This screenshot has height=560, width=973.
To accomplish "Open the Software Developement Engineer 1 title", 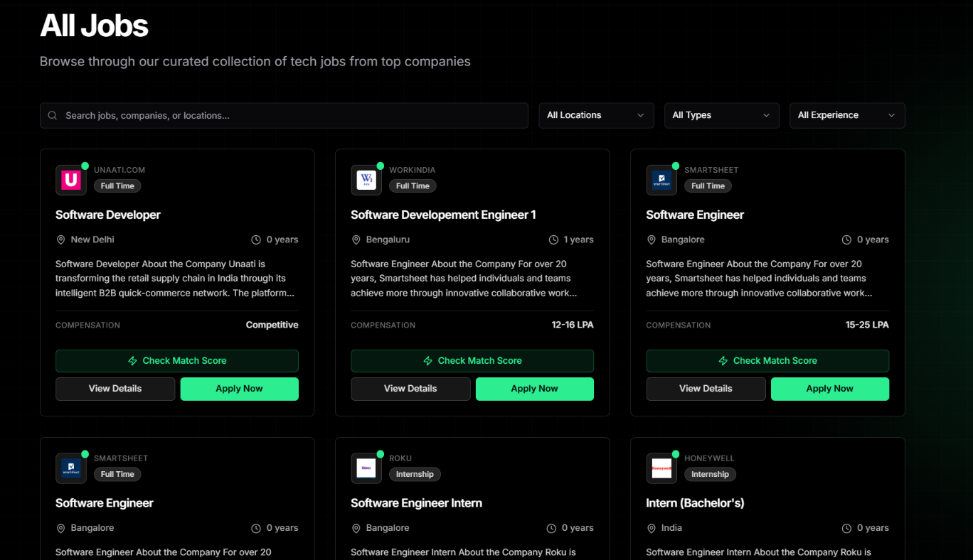I will pos(443,215).
